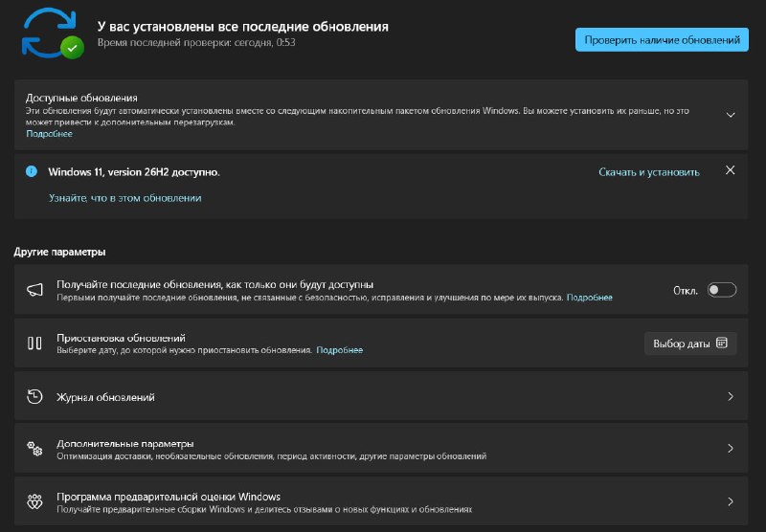Click the Оптимизация доставки description text

272,455
